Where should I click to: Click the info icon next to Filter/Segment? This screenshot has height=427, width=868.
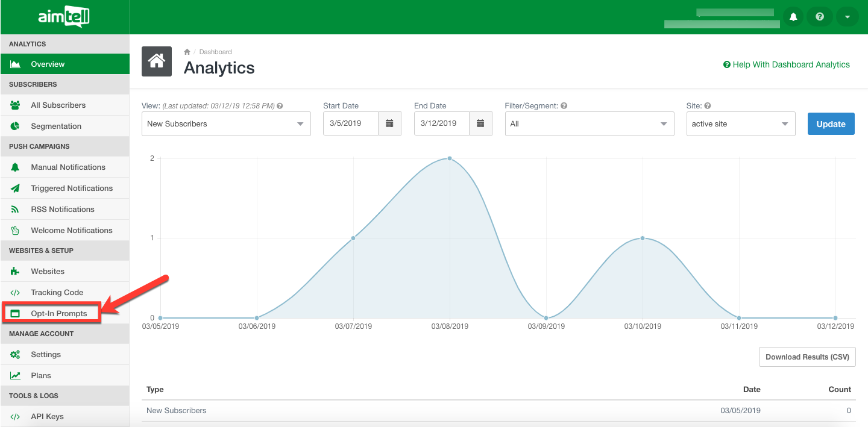pyautogui.click(x=564, y=106)
